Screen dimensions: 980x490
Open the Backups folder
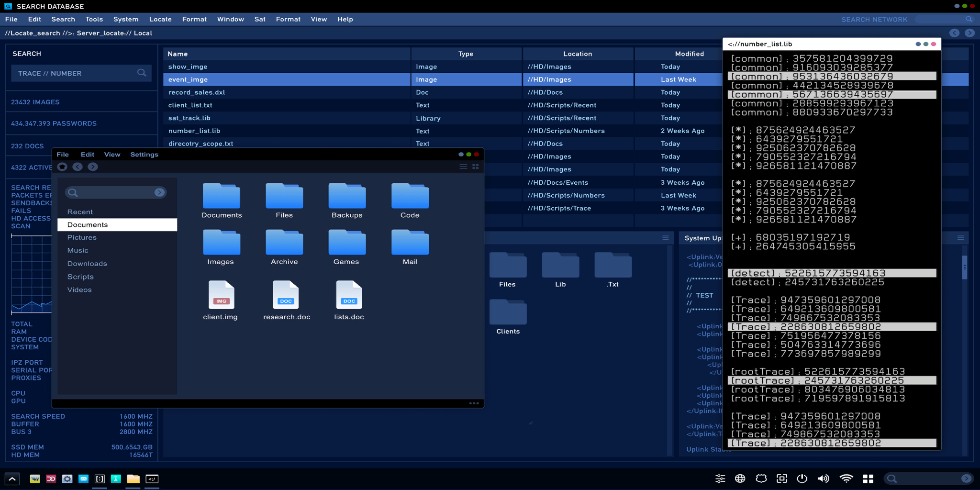click(347, 201)
